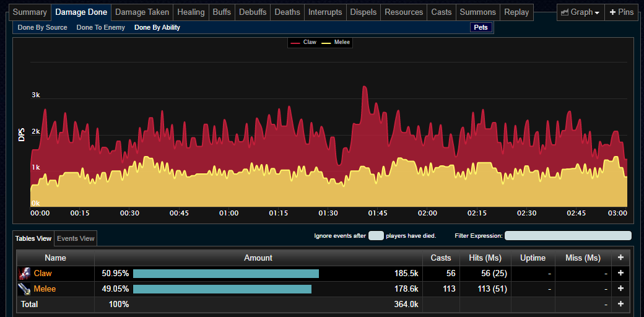This screenshot has width=644, height=317.
Task: Expand the Melee row plus icon
Action: [620, 289]
